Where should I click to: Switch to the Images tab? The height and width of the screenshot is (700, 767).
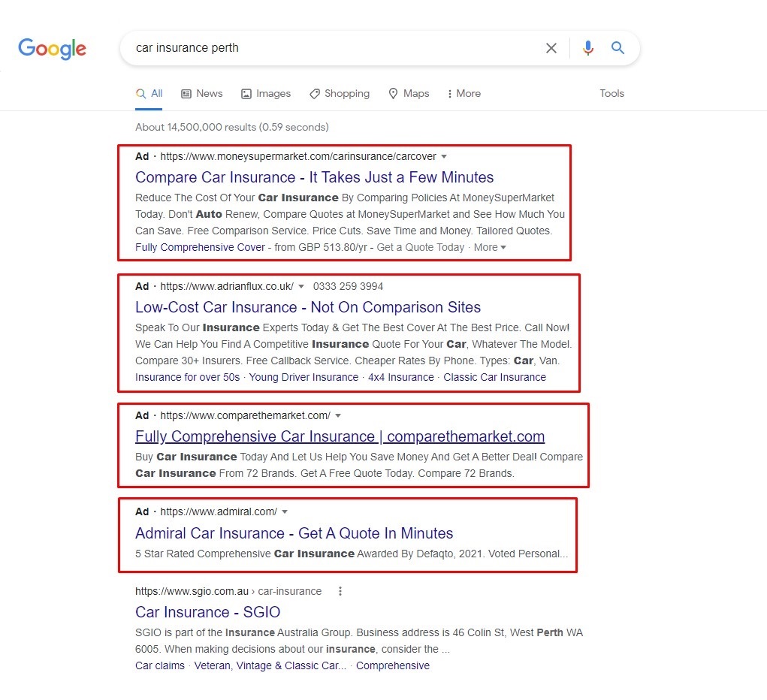[x=266, y=93]
